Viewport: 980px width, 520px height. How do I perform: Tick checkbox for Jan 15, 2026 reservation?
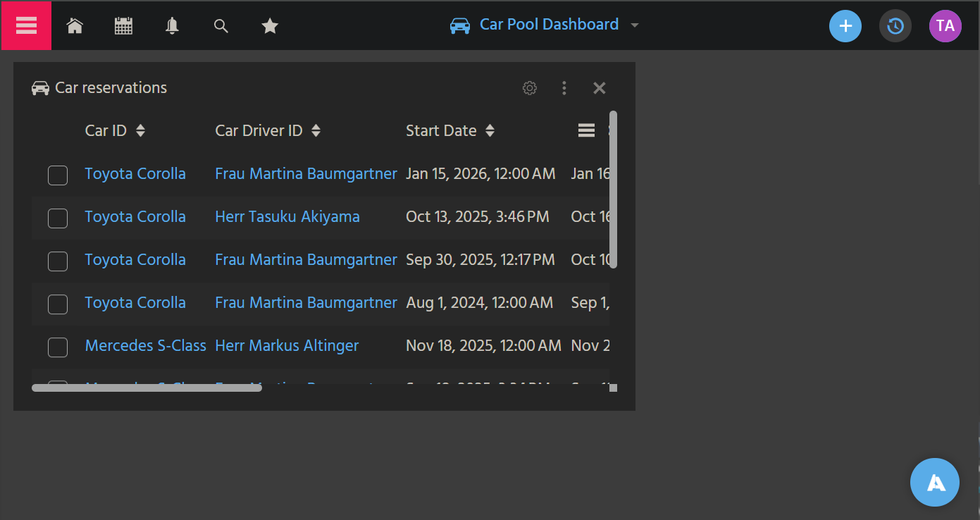[58, 175]
